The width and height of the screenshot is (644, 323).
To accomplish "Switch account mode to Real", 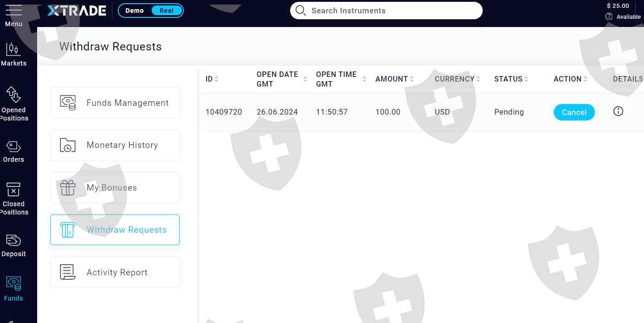I will pyautogui.click(x=166, y=11).
